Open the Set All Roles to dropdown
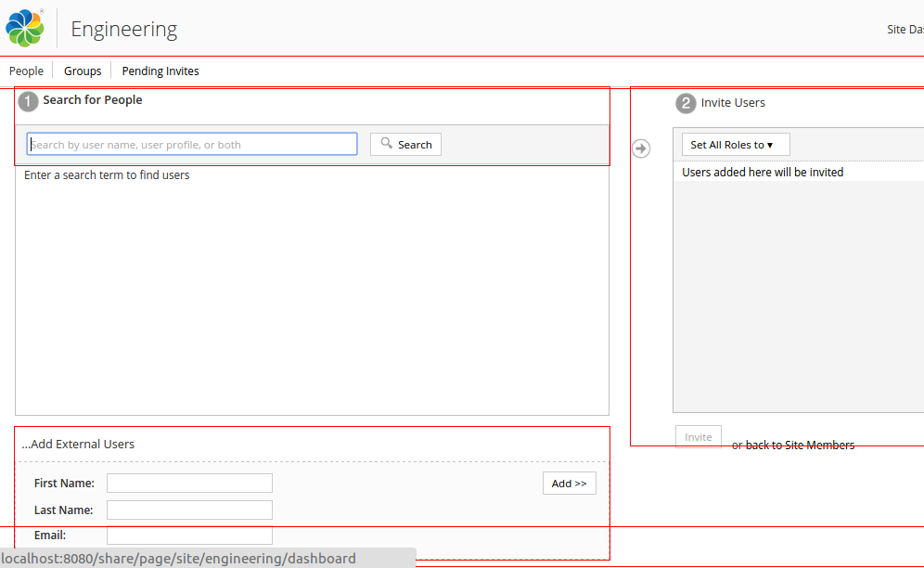The image size is (924, 568). (x=733, y=144)
